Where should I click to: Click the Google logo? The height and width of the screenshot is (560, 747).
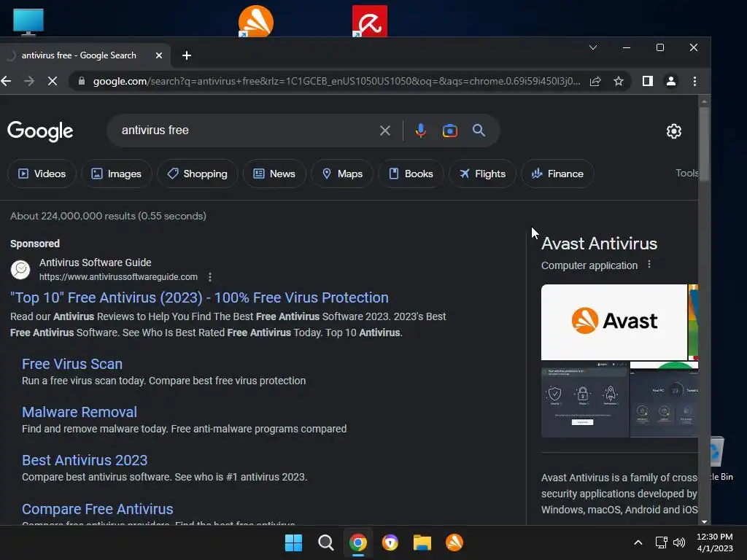pyautogui.click(x=41, y=131)
